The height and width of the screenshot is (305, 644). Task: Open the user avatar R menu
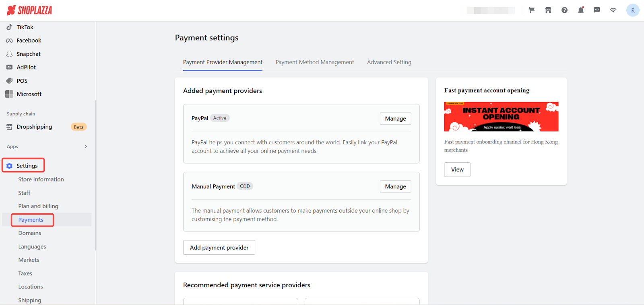632,10
